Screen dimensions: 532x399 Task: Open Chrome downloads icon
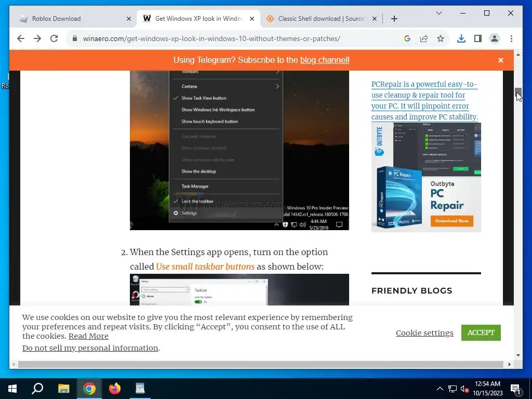click(461, 38)
